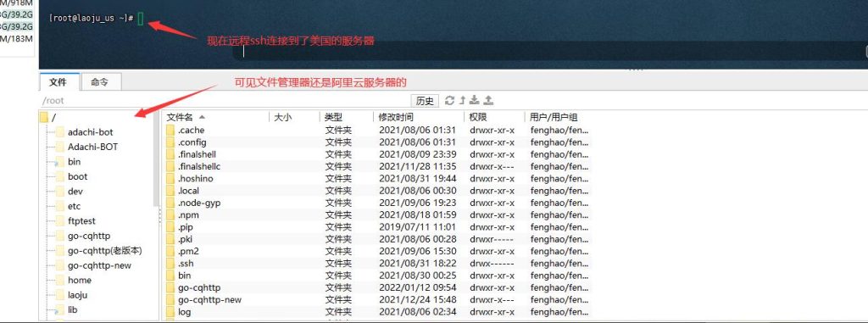Refresh the file list with the refresh icon
Screen dimensions: 868x323
[449, 100]
